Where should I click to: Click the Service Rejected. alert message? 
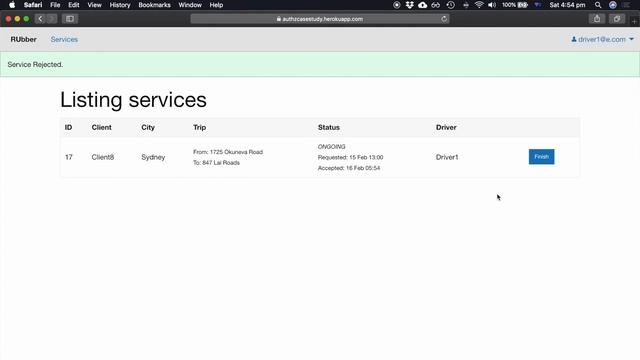(x=35, y=64)
